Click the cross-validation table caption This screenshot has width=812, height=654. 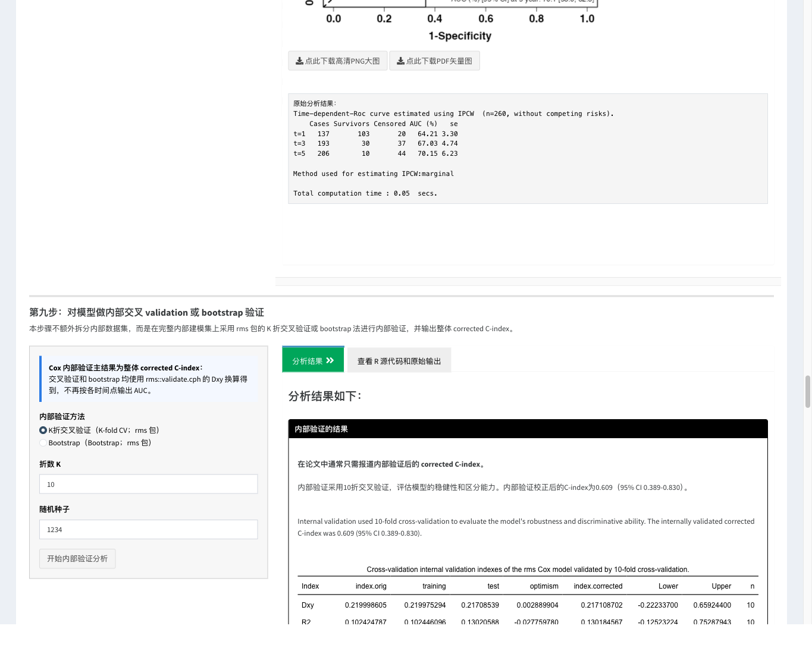click(x=528, y=569)
